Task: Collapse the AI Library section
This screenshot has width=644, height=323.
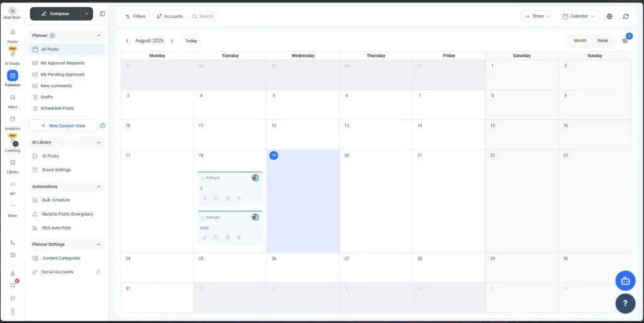Action: [x=99, y=143]
